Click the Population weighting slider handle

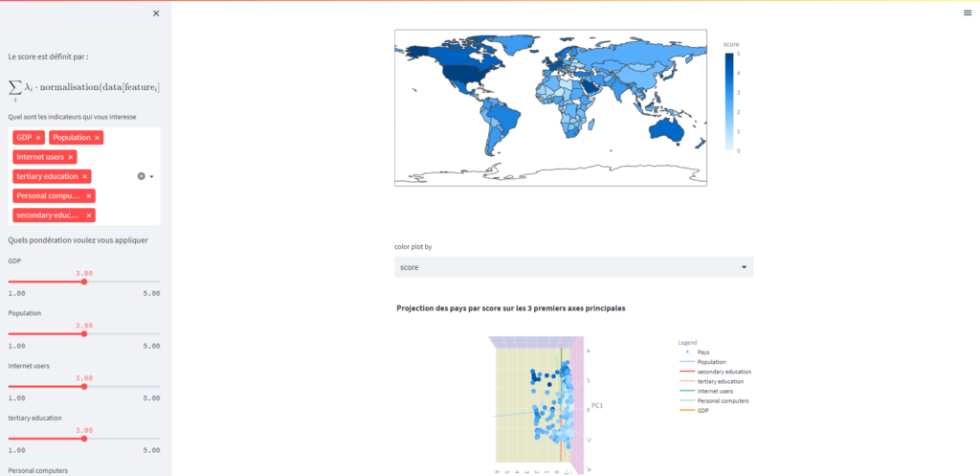[84, 334]
